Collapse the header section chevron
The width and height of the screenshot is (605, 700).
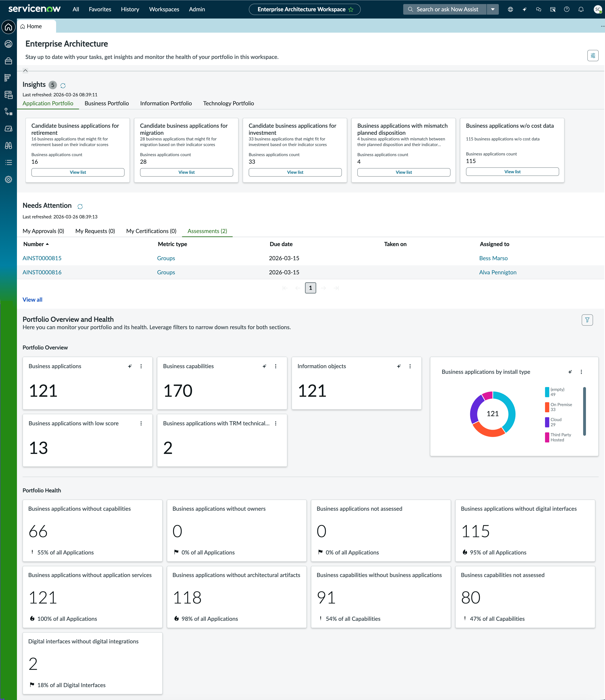[x=25, y=71]
